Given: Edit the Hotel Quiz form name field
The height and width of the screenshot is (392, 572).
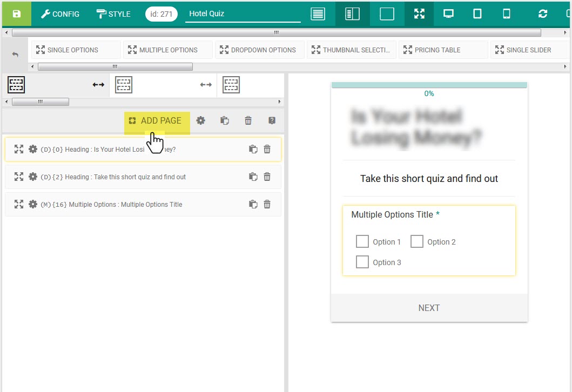Looking at the screenshot, I should pyautogui.click(x=243, y=14).
